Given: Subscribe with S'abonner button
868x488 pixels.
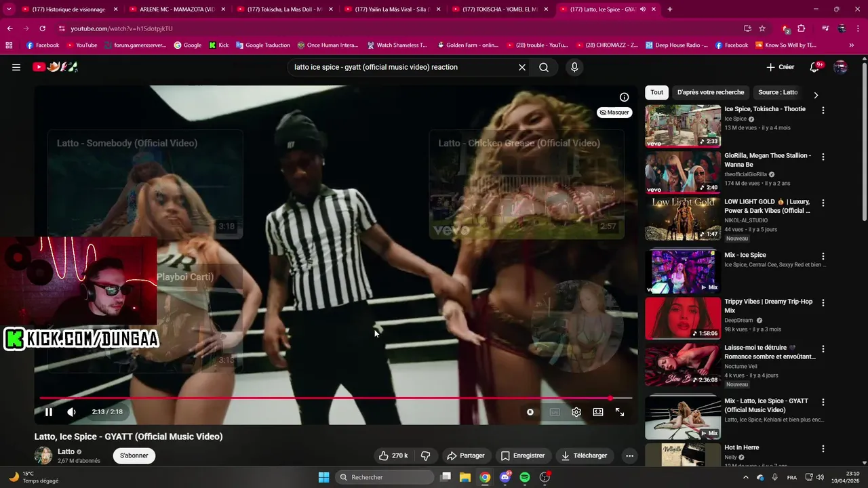Looking at the screenshot, I should tap(134, 455).
